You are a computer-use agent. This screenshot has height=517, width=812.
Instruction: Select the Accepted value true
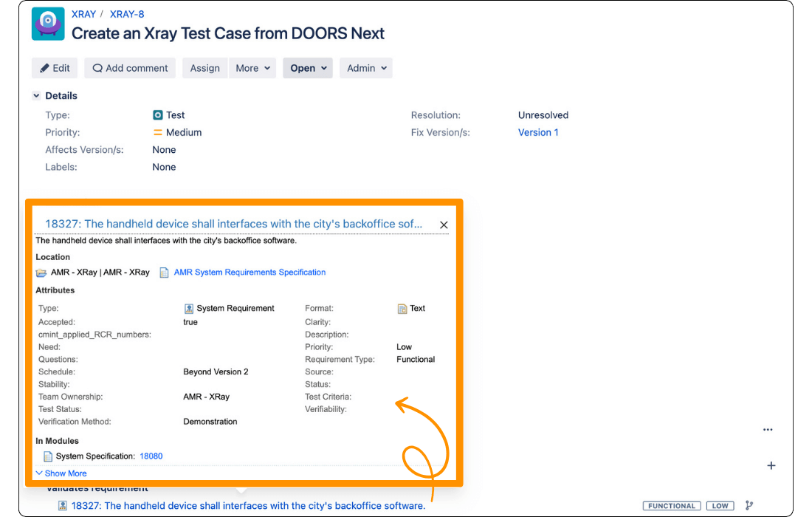(x=190, y=322)
